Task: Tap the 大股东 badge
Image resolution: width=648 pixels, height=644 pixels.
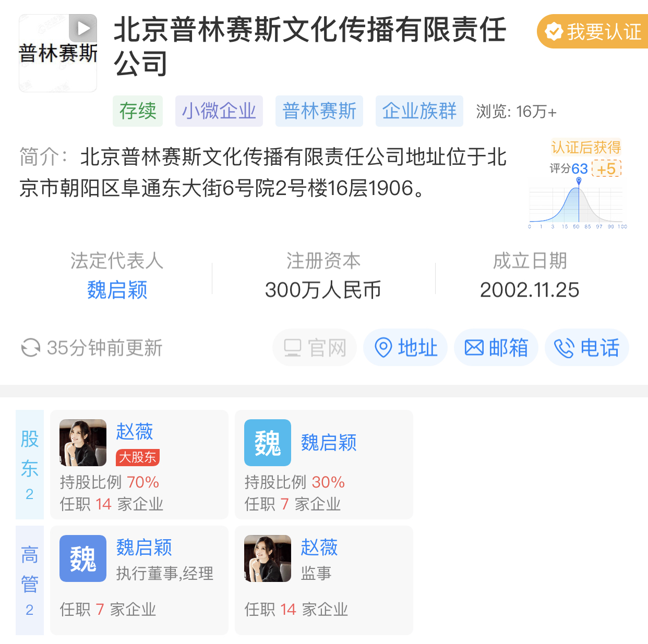Action: (138, 457)
